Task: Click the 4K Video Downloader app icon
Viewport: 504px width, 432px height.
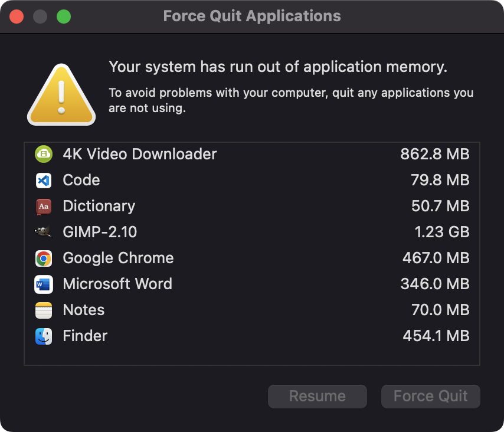Action: point(44,154)
